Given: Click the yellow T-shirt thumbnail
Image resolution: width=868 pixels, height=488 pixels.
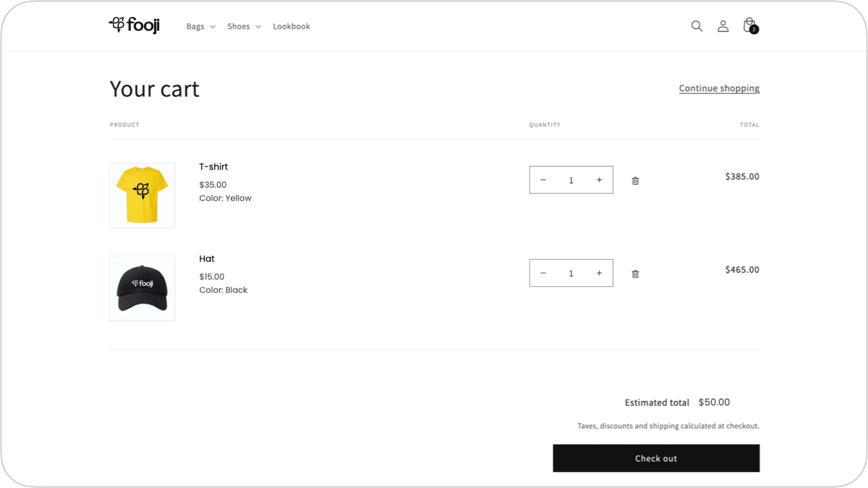Looking at the screenshot, I should [x=142, y=195].
